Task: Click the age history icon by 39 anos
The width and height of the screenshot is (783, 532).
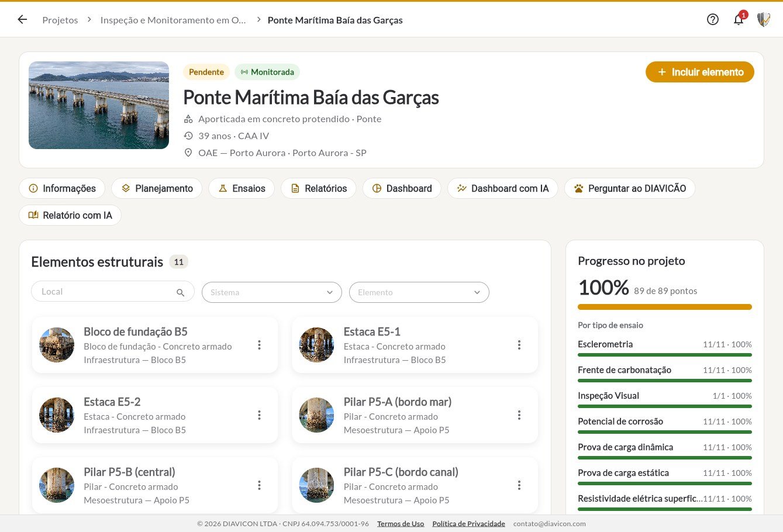Action: (x=188, y=136)
